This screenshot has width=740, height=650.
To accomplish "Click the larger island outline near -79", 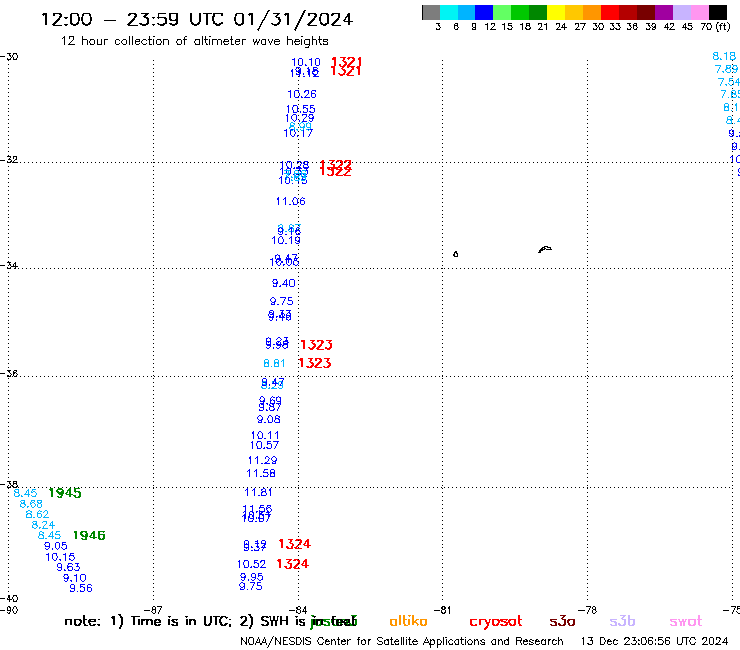I will point(545,249).
